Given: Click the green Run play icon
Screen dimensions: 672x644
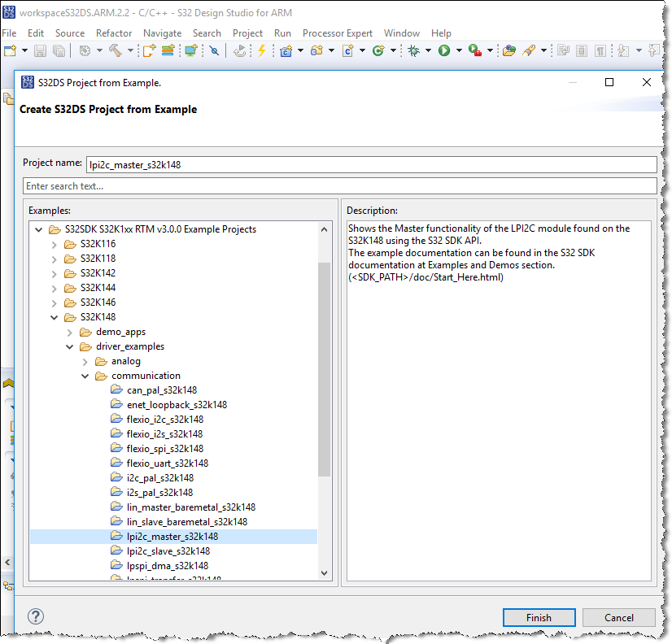Looking at the screenshot, I should tap(444, 51).
